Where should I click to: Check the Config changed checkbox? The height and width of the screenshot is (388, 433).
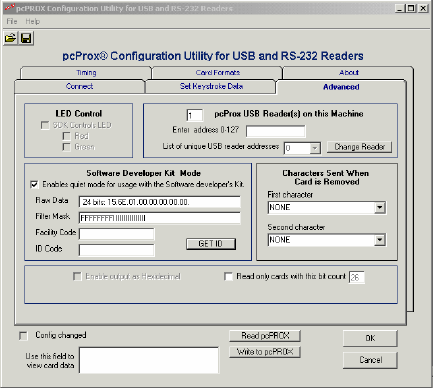23,335
